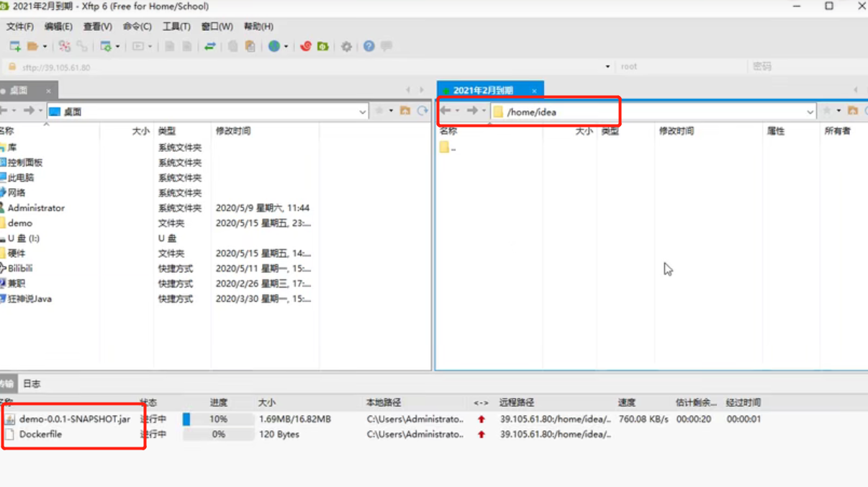The image size is (868, 487).
Task: Click the remote pane bookmark star icon
Action: (x=827, y=111)
